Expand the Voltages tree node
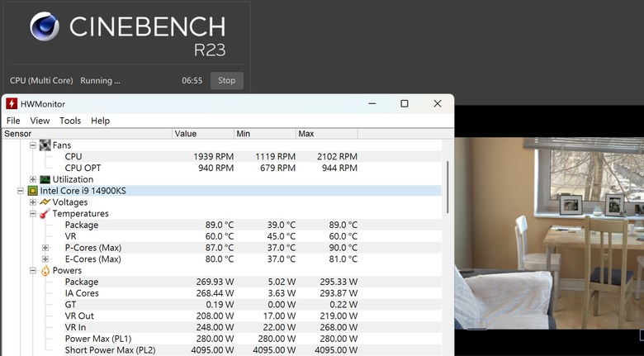 pos(33,202)
